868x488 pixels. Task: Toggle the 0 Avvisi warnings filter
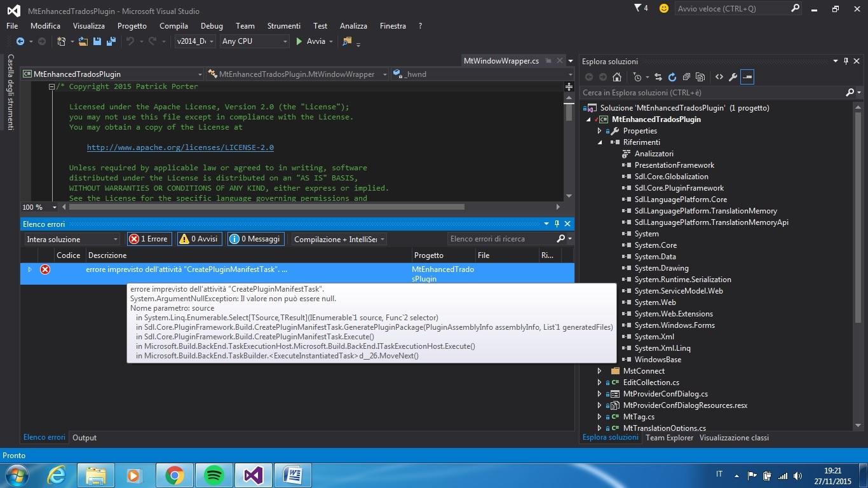click(x=199, y=239)
